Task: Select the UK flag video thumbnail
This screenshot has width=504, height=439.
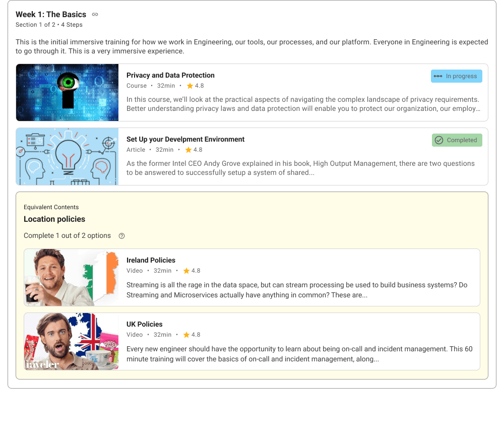Action: click(x=72, y=341)
